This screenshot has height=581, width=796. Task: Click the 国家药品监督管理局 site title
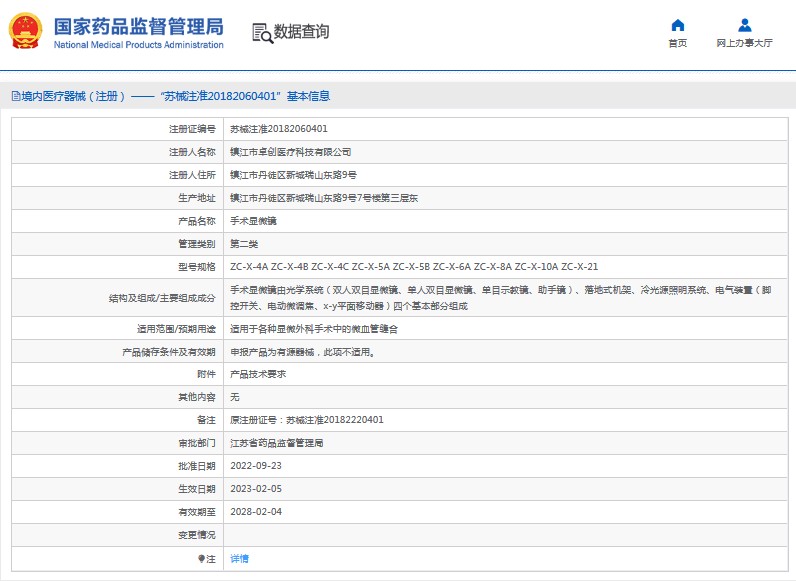tap(138, 25)
